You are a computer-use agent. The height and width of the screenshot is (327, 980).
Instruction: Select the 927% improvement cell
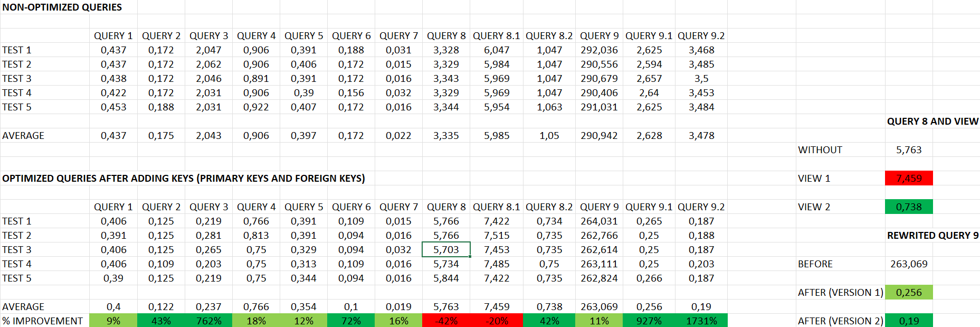[649, 321]
